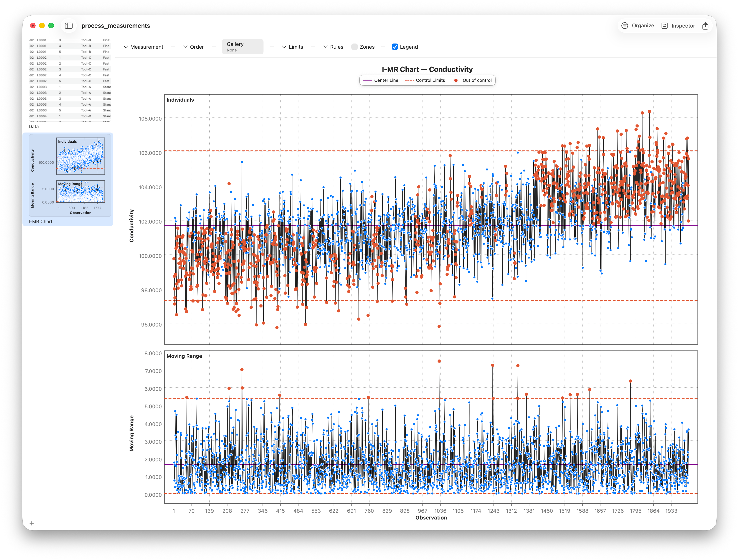This screenshot has width=739, height=560.
Task: Open the Gallery selector showing None
Action: (x=243, y=47)
